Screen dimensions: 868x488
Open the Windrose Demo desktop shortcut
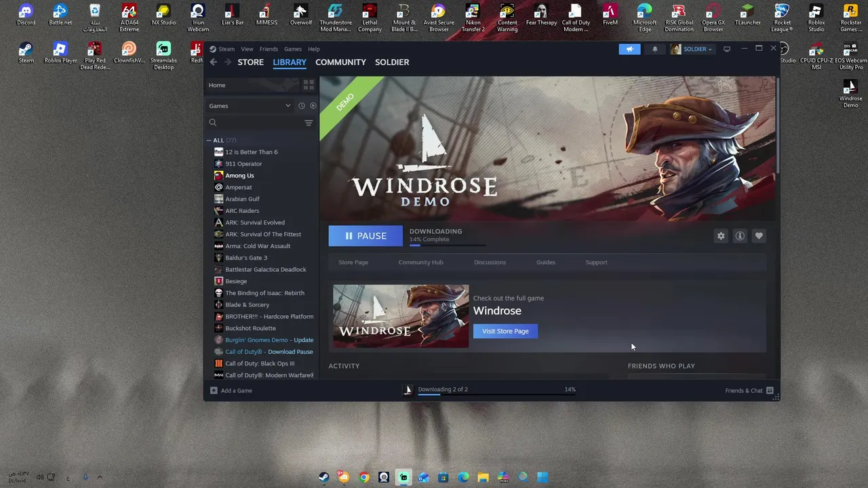[x=850, y=94]
